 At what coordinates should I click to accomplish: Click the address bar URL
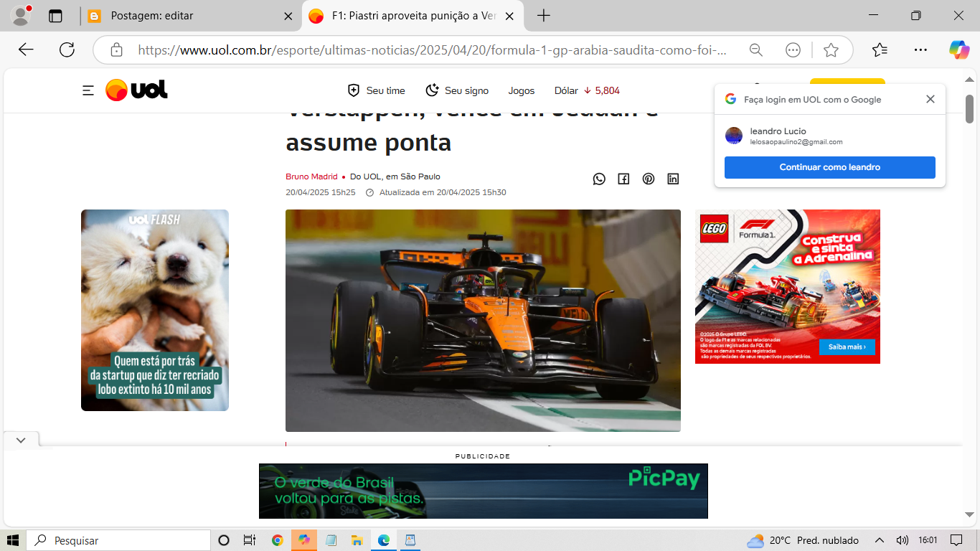(432, 50)
